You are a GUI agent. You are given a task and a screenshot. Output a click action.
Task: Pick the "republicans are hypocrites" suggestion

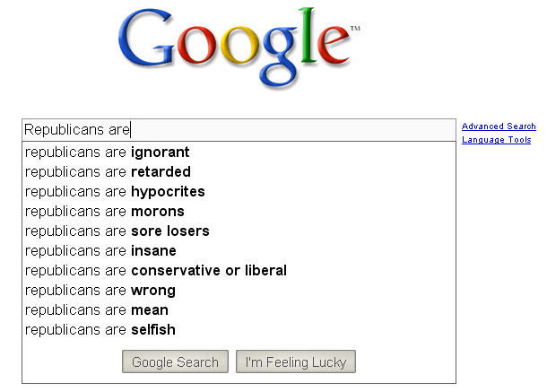point(115,192)
